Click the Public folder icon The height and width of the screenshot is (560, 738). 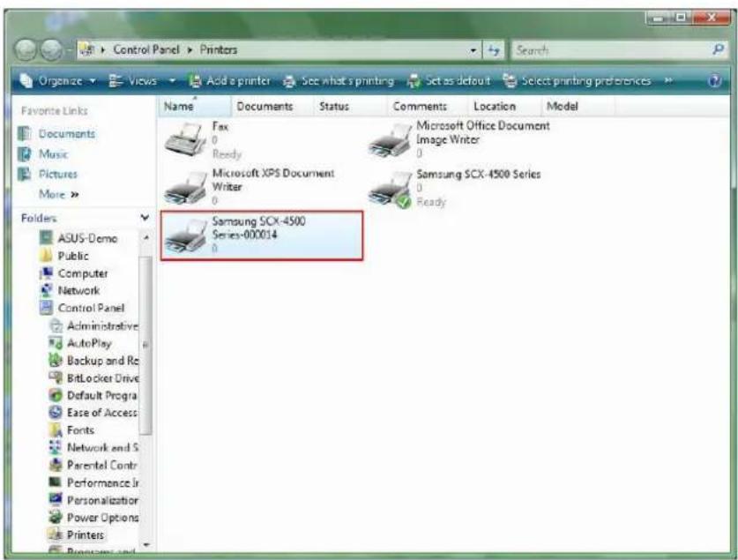(x=46, y=256)
